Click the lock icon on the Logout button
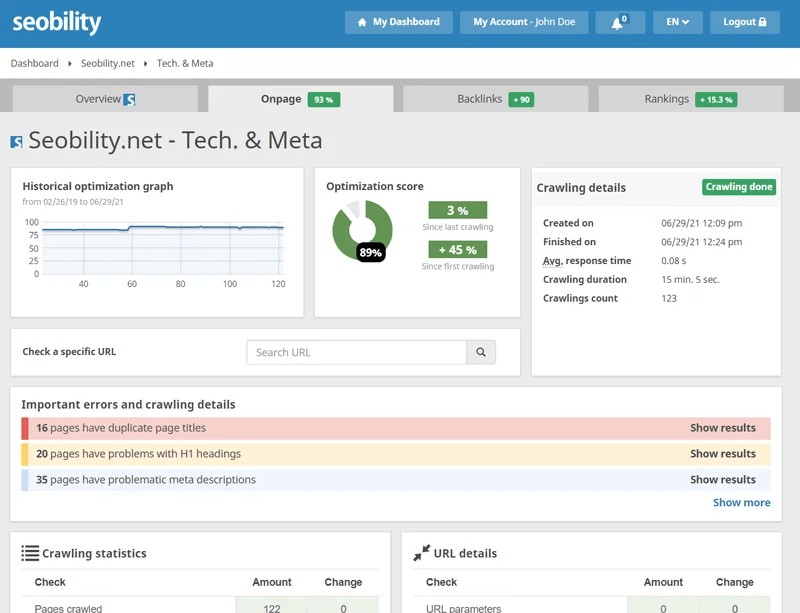Viewport: 800px width, 613px height. [x=765, y=22]
